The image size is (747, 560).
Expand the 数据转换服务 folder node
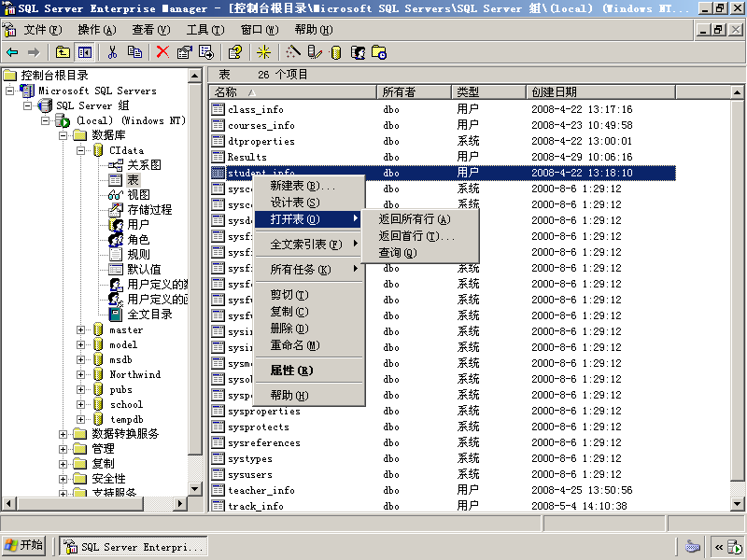click(63, 434)
